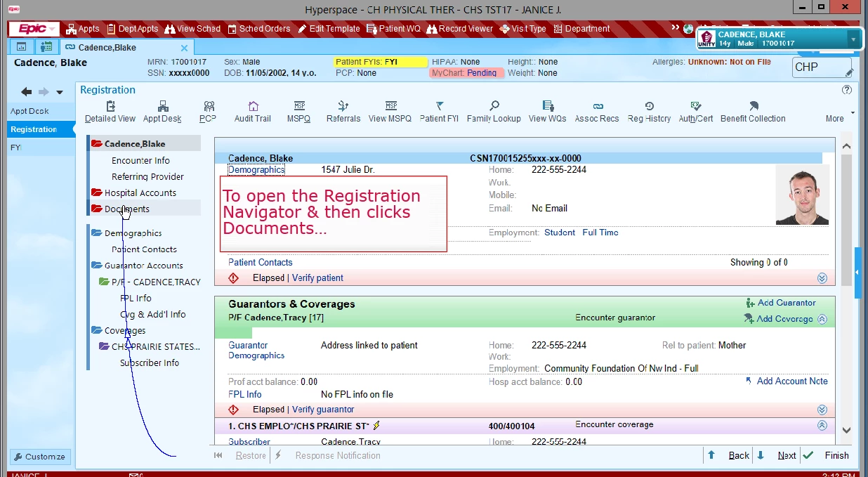
Task: Open the Audit Trail toolbar icon
Action: (253, 112)
